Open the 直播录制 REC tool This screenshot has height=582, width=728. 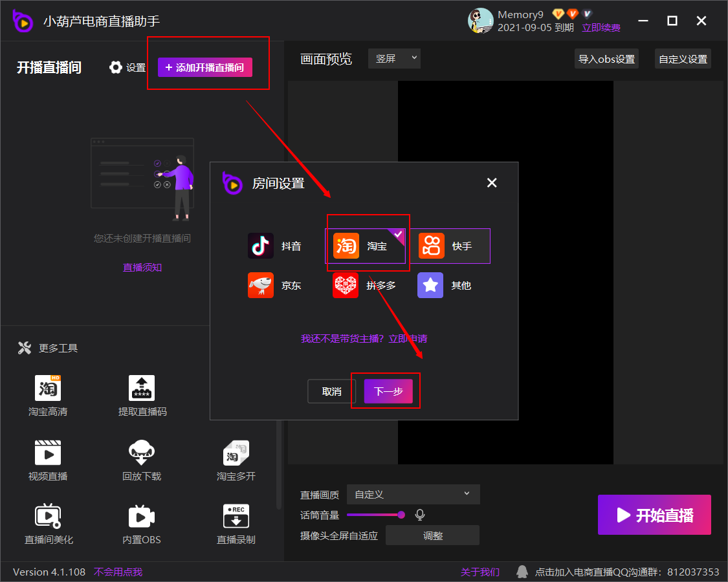[236, 524]
